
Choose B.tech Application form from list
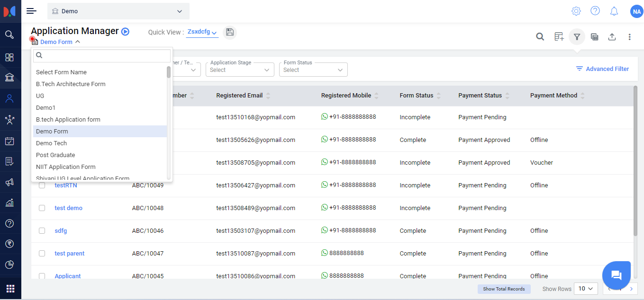pyautogui.click(x=100, y=120)
